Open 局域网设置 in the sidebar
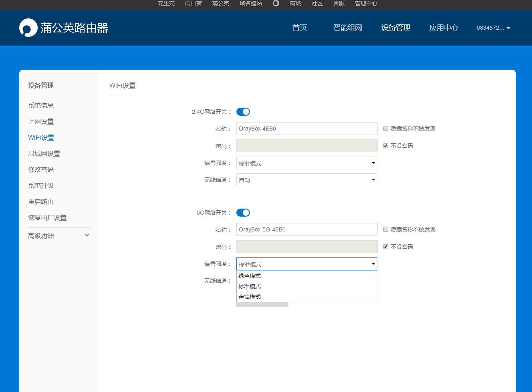This screenshot has height=392, width=532. [x=44, y=153]
